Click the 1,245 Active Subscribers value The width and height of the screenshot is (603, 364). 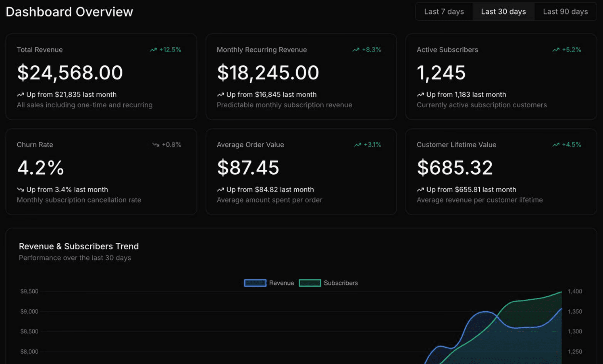(441, 73)
